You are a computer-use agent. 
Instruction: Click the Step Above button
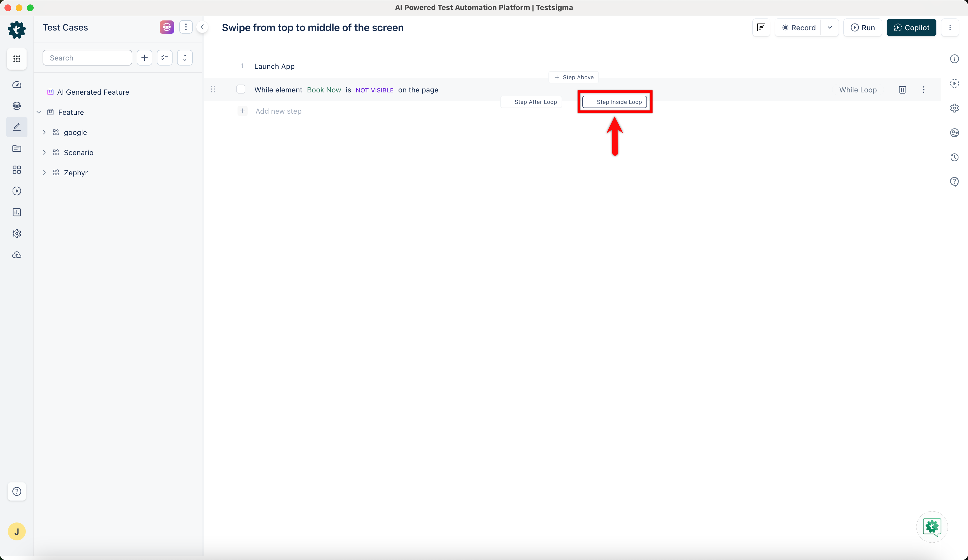pos(574,77)
